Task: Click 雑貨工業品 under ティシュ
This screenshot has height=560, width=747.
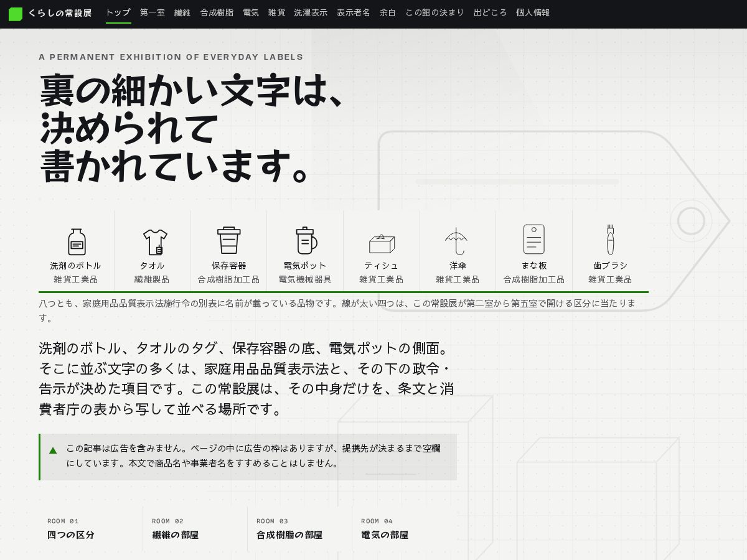Action: (382, 279)
